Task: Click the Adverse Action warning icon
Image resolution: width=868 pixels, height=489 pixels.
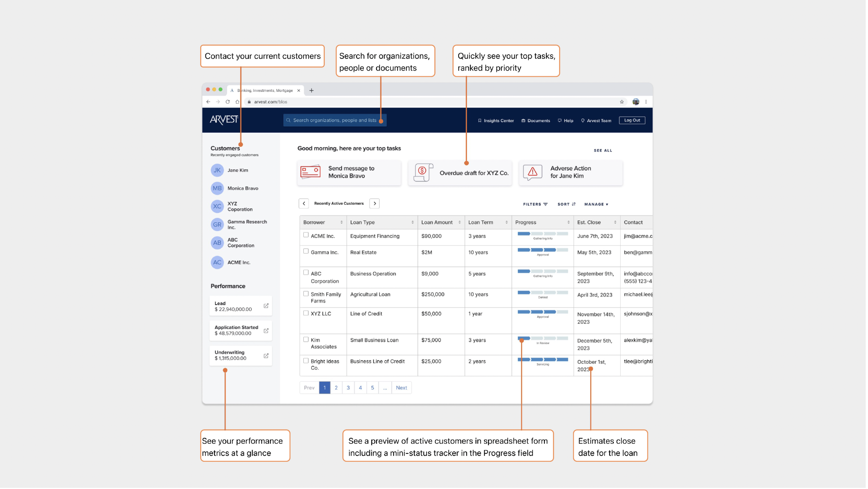Action: pyautogui.click(x=533, y=172)
